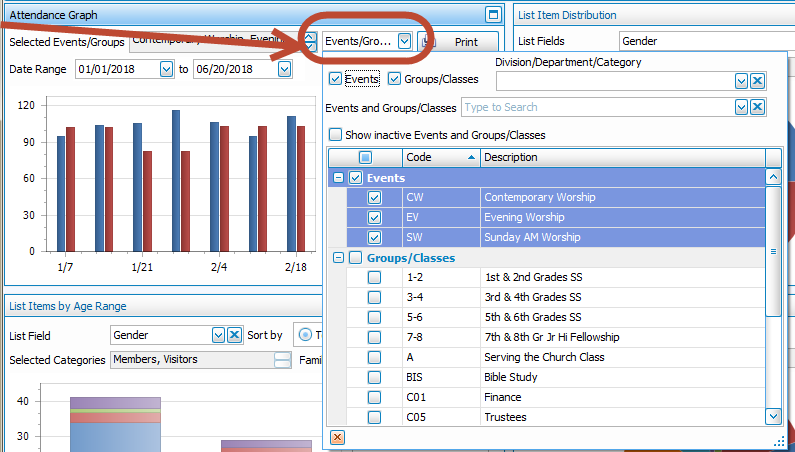Screen dimensions: 795x452
Task: Open the end date dropdown 06/20/2018
Action: [x=284, y=69]
